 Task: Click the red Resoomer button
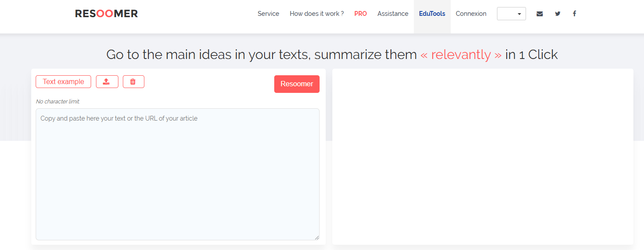coord(297,84)
